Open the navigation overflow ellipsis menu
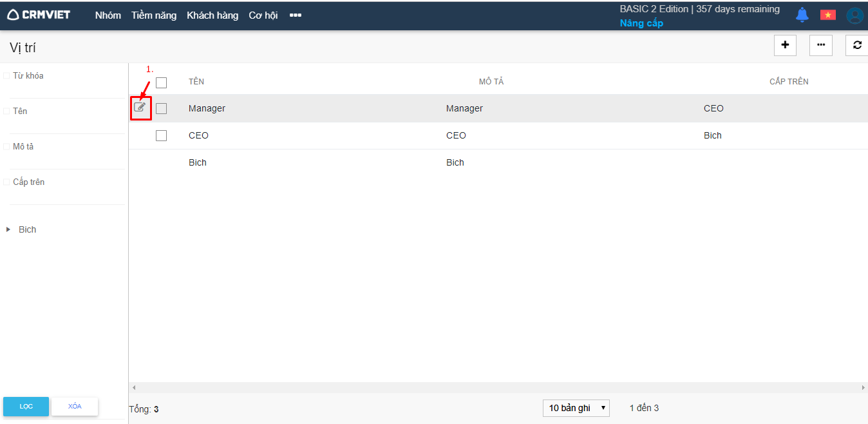Viewport: 868px width, 424px height. tap(296, 15)
